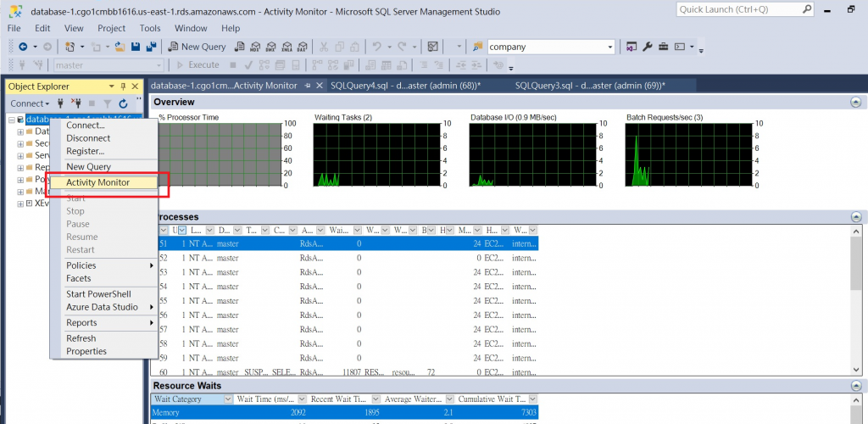Click the command window icon in toolbar
868x424 pixels.
coord(679,47)
